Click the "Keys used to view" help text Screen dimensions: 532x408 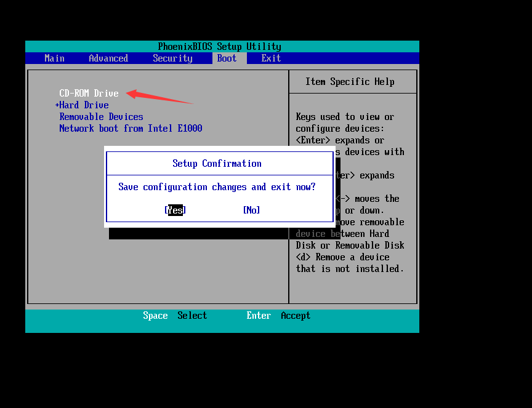pyautogui.click(x=345, y=117)
